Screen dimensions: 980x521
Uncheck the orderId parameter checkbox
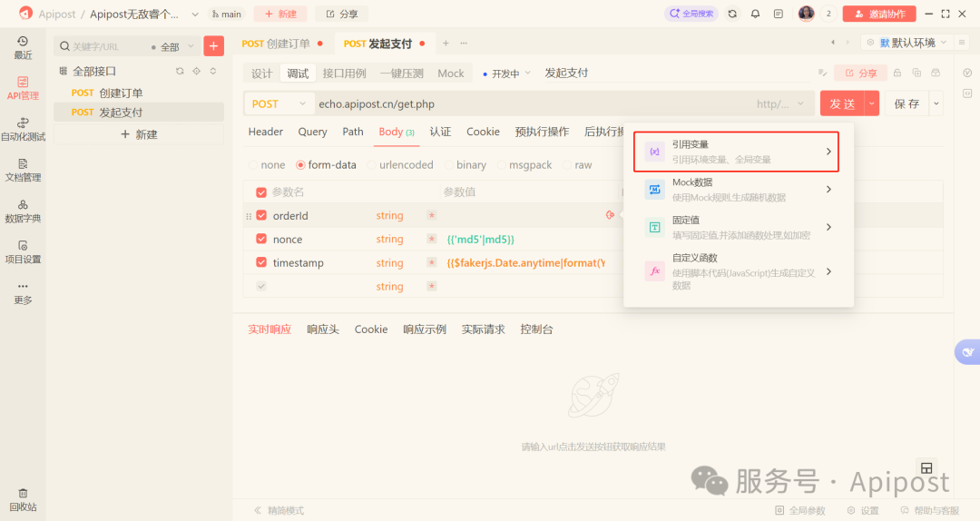tap(261, 215)
